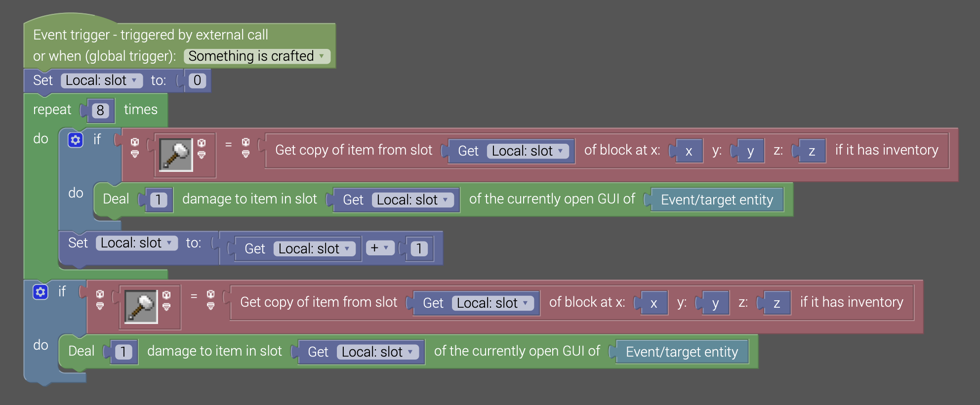Click the equals sign in the bottom if comparison
The width and height of the screenshot is (980, 405).
[x=194, y=296]
